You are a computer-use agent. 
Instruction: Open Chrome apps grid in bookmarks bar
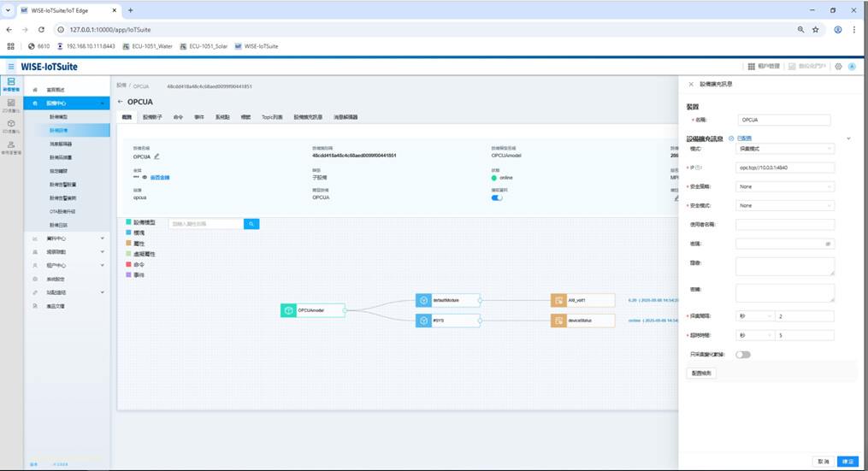[x=10, y=46]
